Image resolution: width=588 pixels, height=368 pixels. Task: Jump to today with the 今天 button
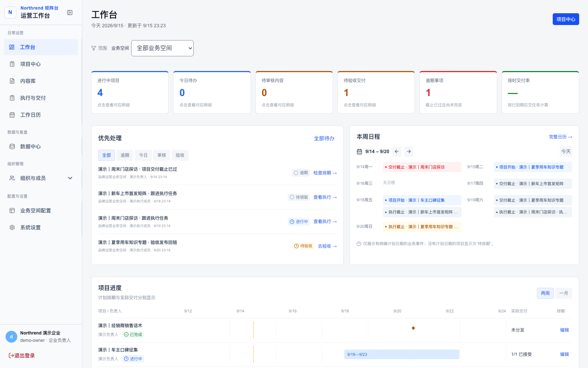pyautogui.click(x=566, y=152)
